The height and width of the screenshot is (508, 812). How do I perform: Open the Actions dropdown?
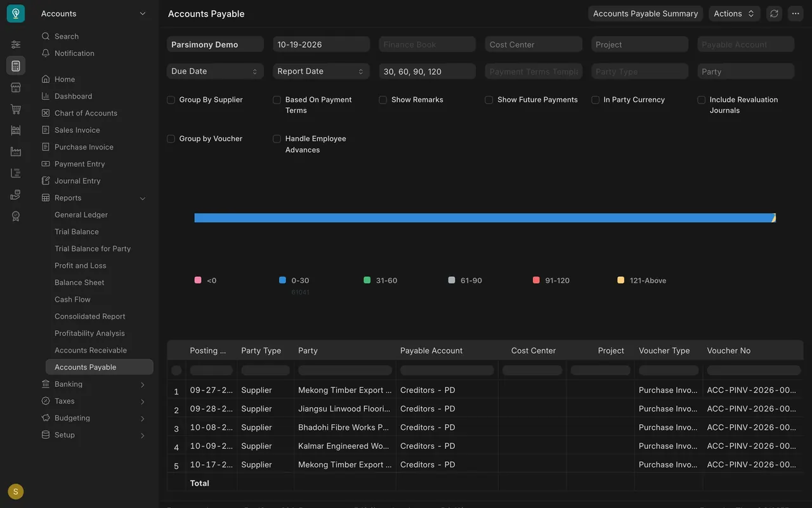click(x=734, y=13)
